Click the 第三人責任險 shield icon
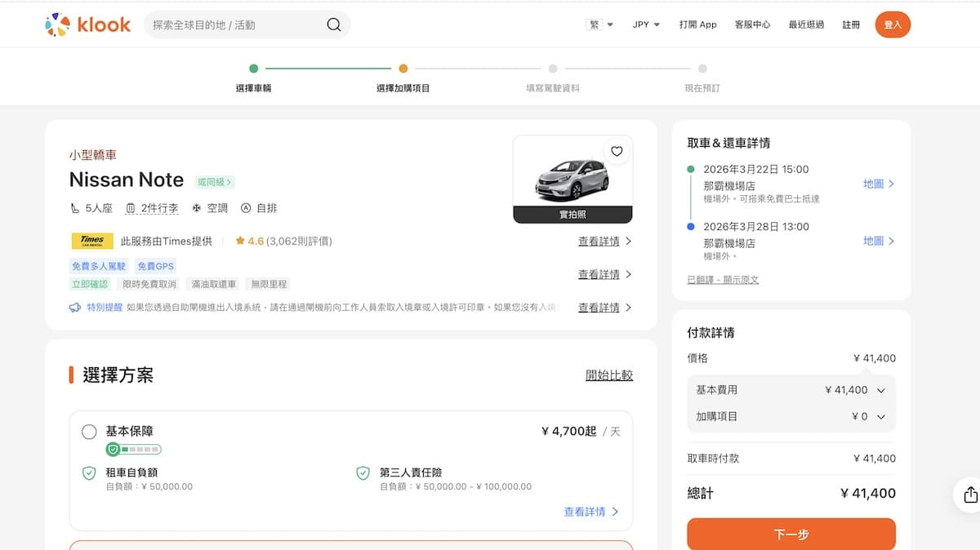This screenshot has height=550, width=980. pyautogui.click(x=363, y=473)
